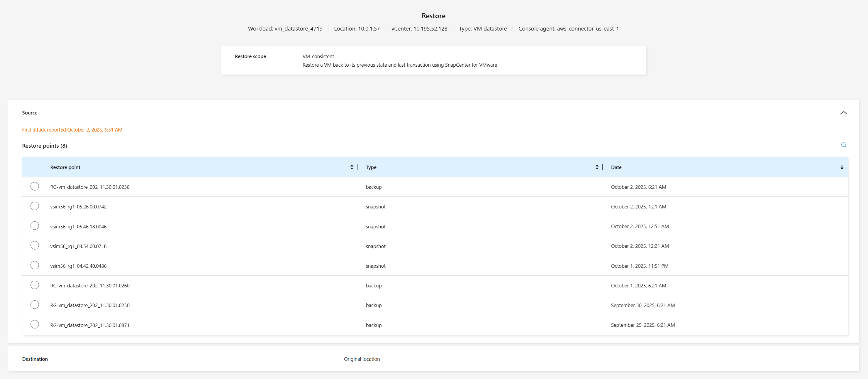
Task: Select vsim56_rg1_05.26.00.0742 snapshot radio button
Action: pos(35,206)
